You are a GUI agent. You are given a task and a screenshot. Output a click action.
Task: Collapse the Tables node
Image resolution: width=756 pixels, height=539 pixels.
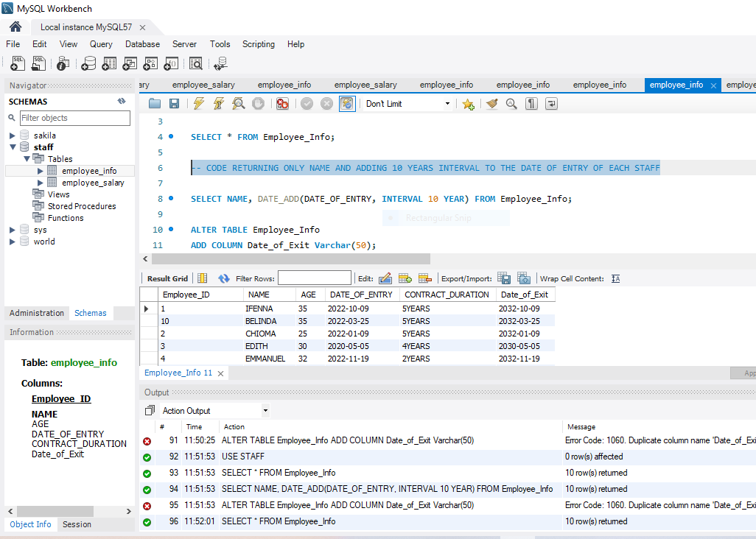tap(27, 159)
